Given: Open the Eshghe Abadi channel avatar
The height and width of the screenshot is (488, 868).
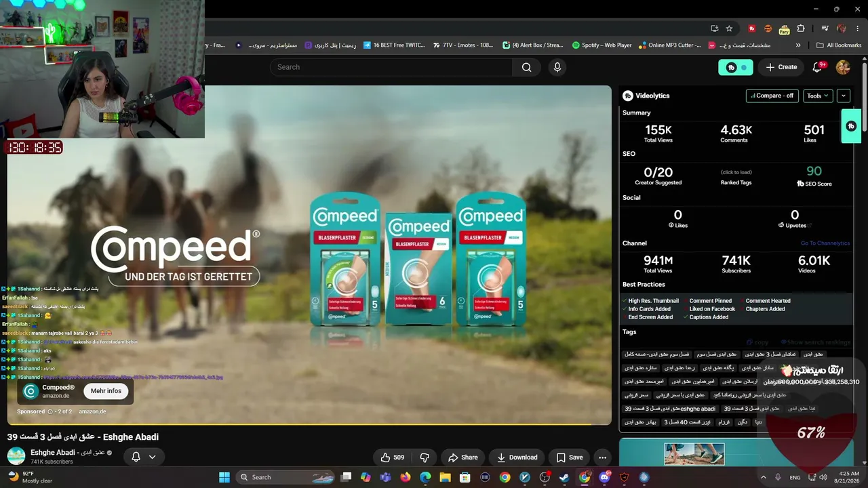Looking at the screenshot, I should pos(16,456).
